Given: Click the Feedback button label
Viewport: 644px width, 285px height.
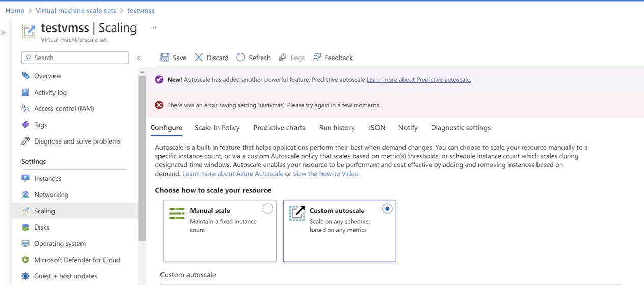Looking at the screenshot, I should 339,58.
